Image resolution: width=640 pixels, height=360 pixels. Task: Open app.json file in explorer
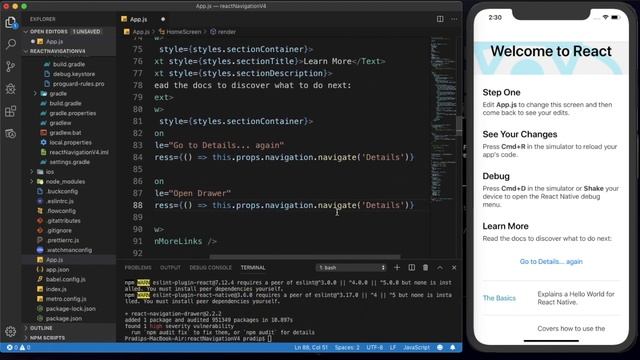[57, 270]
